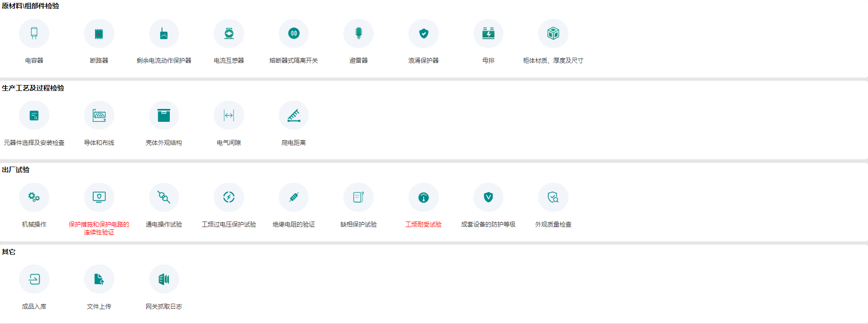
Task: Click the 文件上传 file upload icon
Action: pyautogui.click(x=99, y=279)
